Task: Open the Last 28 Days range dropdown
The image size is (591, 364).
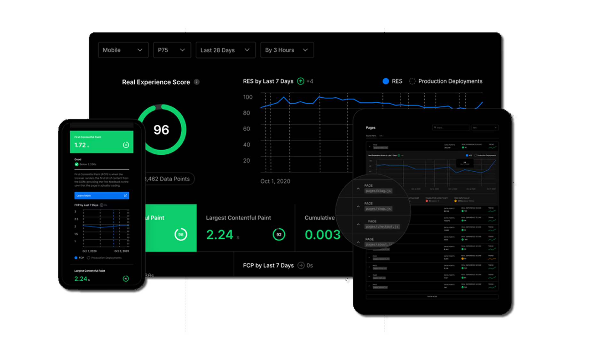Action: 225,50
